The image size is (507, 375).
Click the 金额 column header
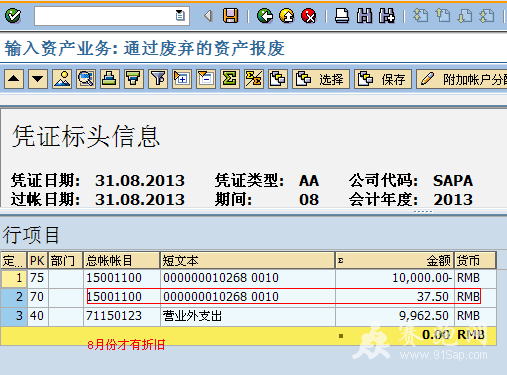click(x=395, y=260)
